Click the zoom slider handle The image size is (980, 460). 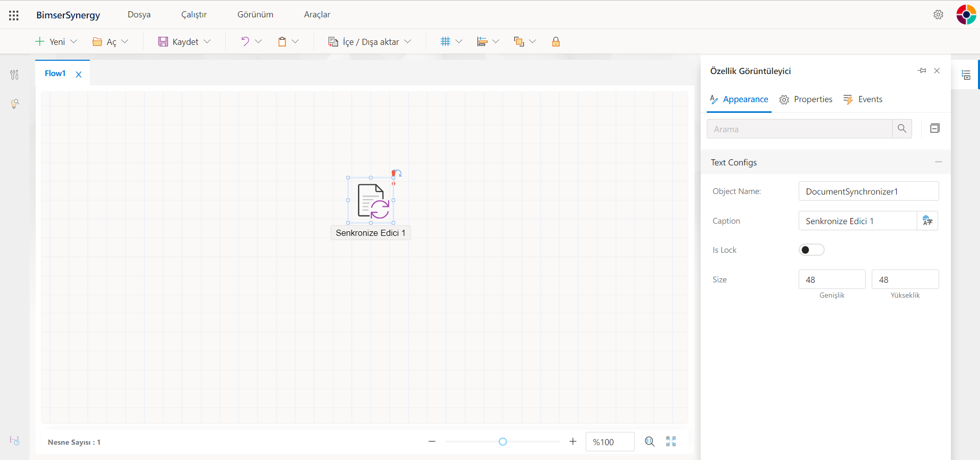[x=503, y=442]
